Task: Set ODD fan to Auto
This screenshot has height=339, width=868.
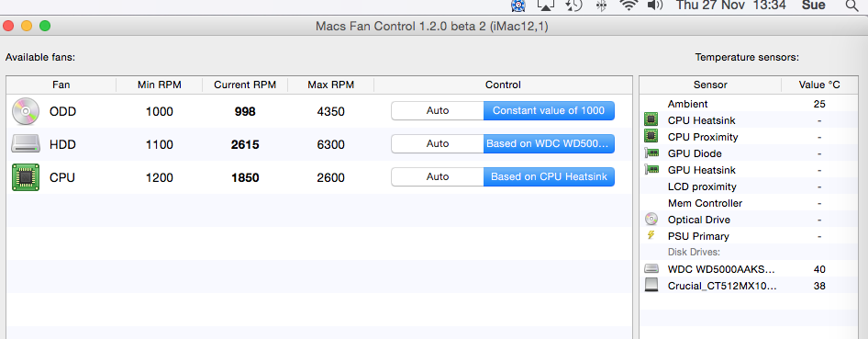Action: (438, 111)
